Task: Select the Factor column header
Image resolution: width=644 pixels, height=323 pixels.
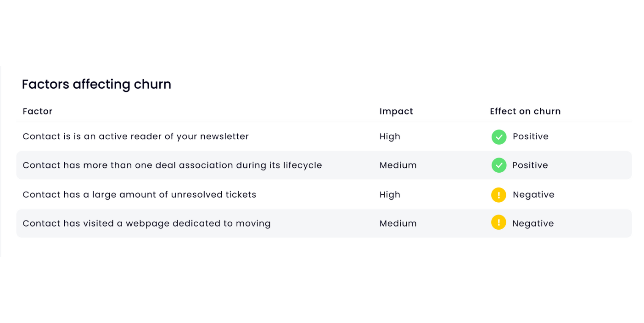Action: 38,111
